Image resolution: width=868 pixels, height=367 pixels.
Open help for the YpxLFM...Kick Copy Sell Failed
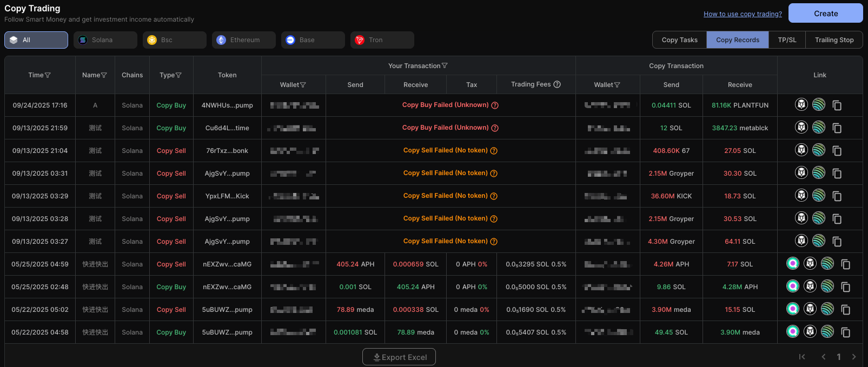494,196
